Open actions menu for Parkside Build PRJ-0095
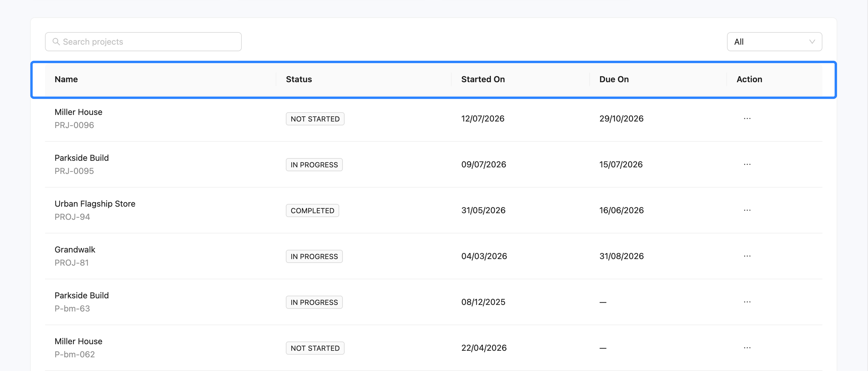 (747, 164)
